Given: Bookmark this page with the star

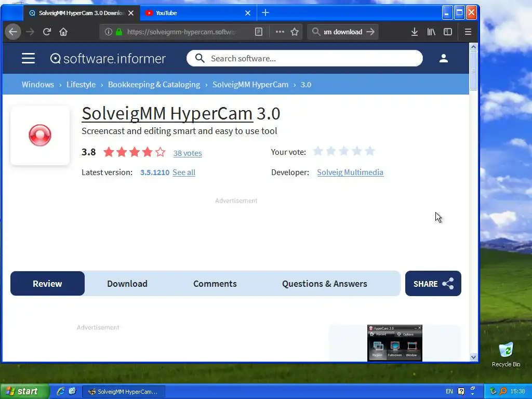Looking at the screenshot, I should pos(295,32).
